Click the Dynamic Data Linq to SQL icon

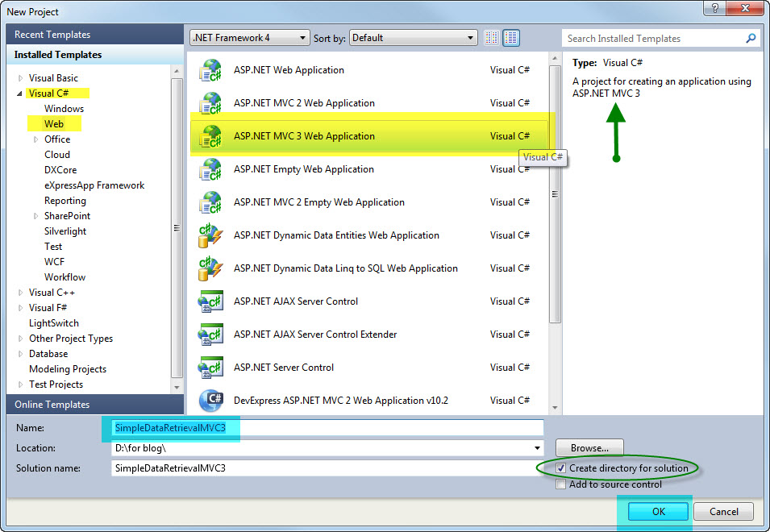coord(210,268)
